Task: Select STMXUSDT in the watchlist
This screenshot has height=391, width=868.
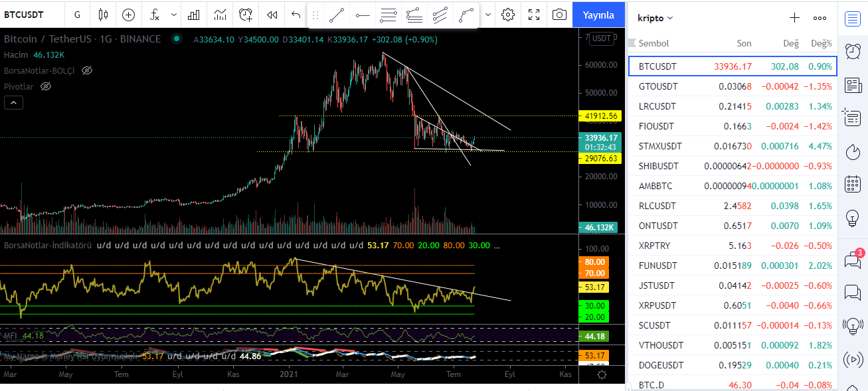Action: 733,146
